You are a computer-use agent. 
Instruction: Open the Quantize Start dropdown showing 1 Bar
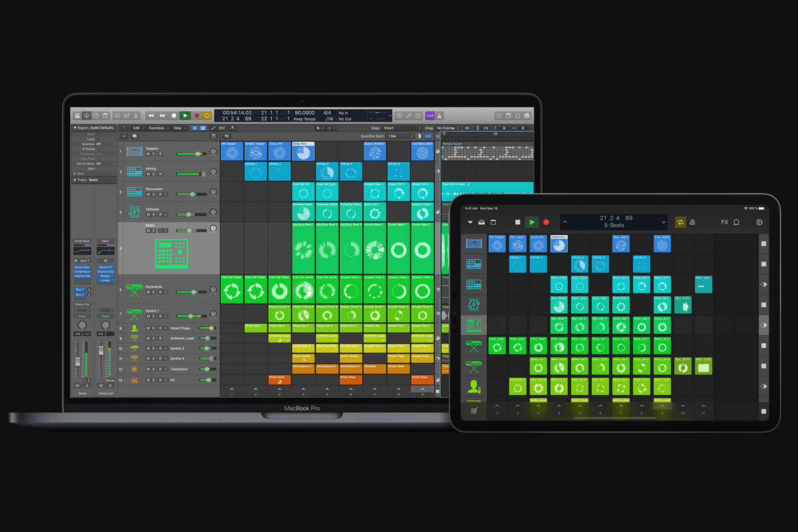pos(402,136)
